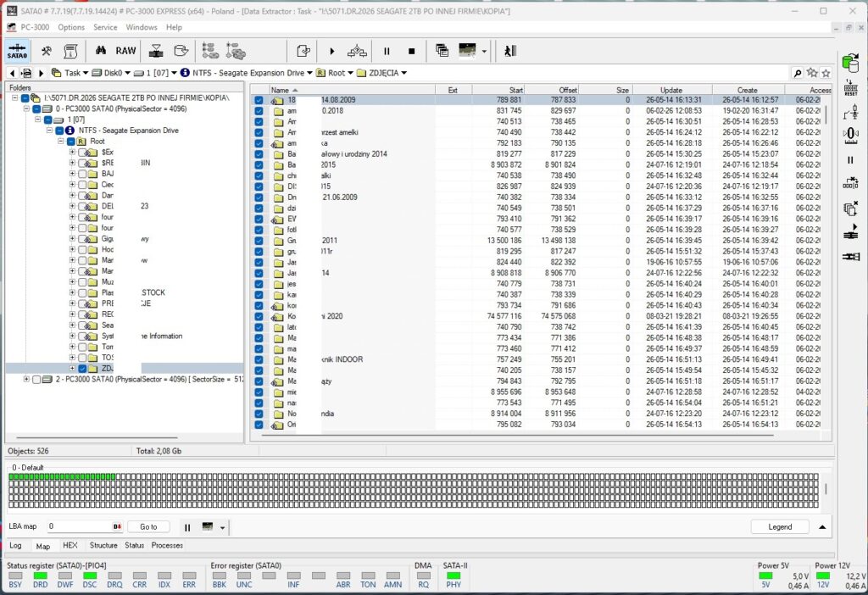
Task: Open the ZDJĘCIA dropdown in the path bar
Action: point(404,73)
